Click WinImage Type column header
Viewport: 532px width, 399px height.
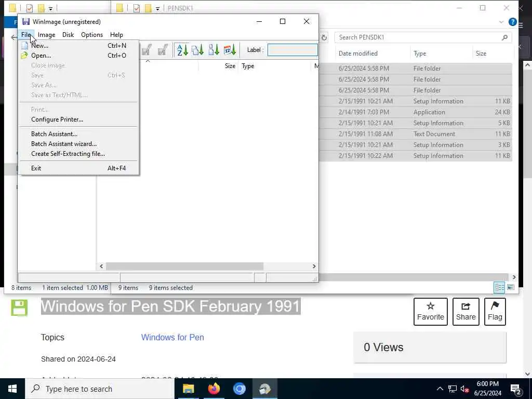[x=248, y=66]
